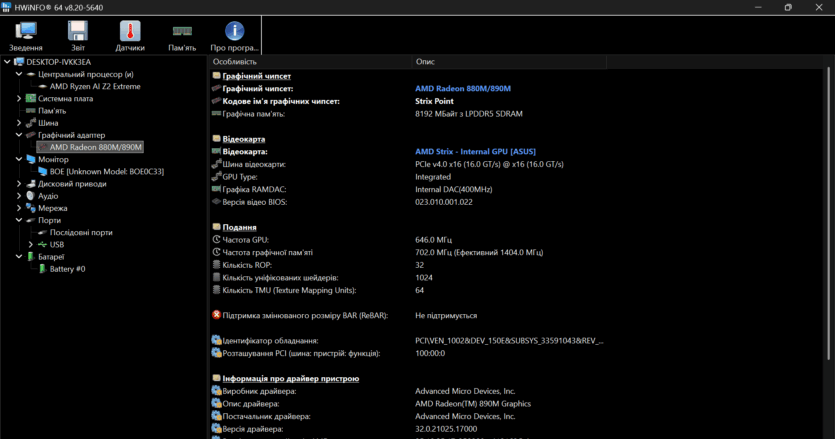Open the Зведення (Summary) toolbar icon
The image size is (835, 439).
(26, 35)
